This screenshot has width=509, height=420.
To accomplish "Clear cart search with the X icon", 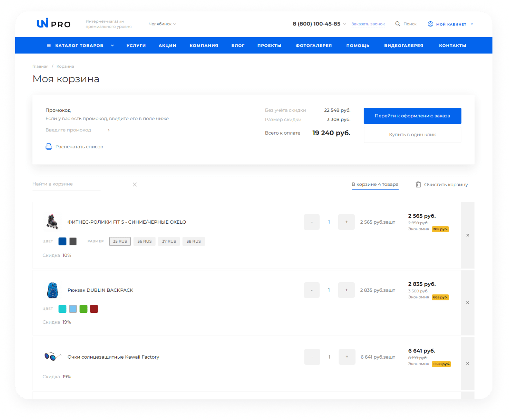I will click(135, 185).
